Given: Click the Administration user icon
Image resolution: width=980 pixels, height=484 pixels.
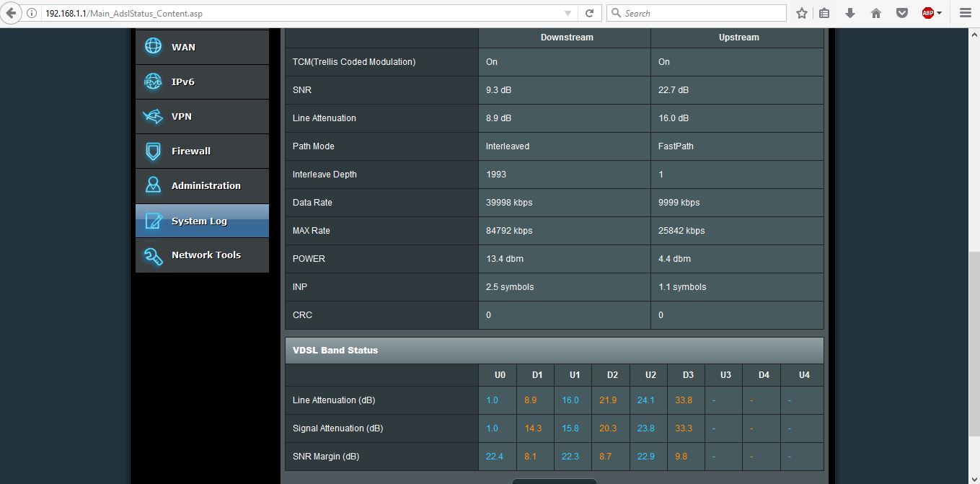Looking at the screenshot, I should [x=153, y=185].
